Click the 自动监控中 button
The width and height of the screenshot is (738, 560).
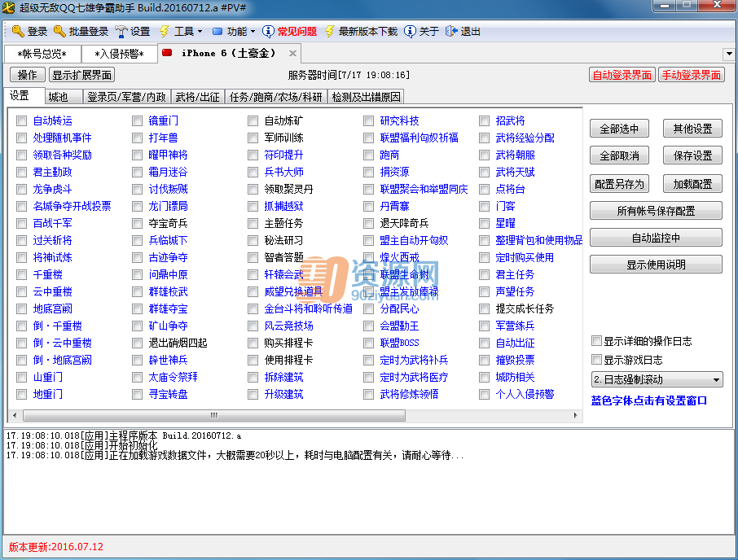[656, 238]
